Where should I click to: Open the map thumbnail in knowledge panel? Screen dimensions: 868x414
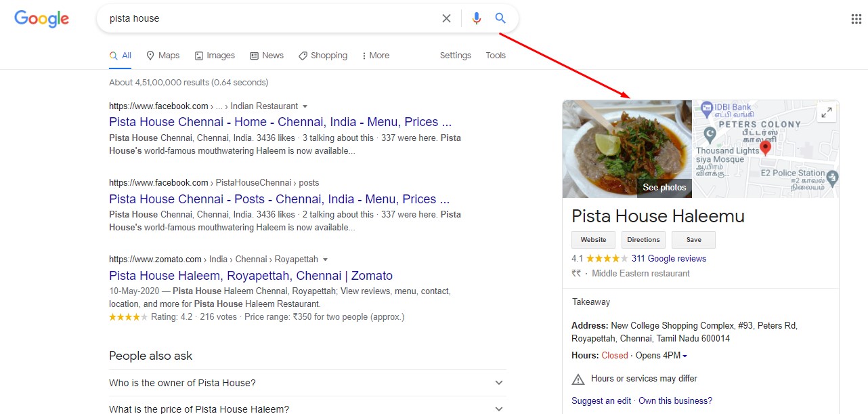766,149
